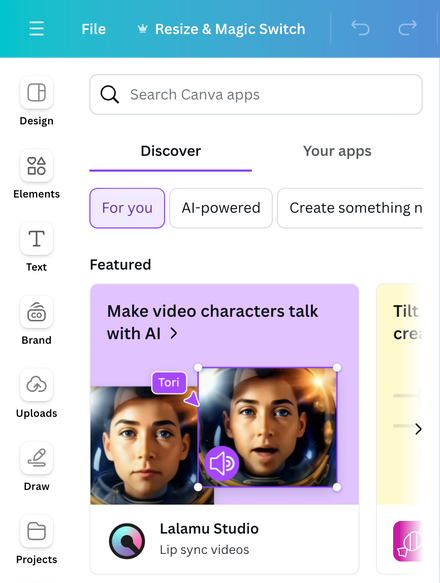Open the Uploads panel
The width and height of the screenshot is (440, 583).
coord(36,393)
